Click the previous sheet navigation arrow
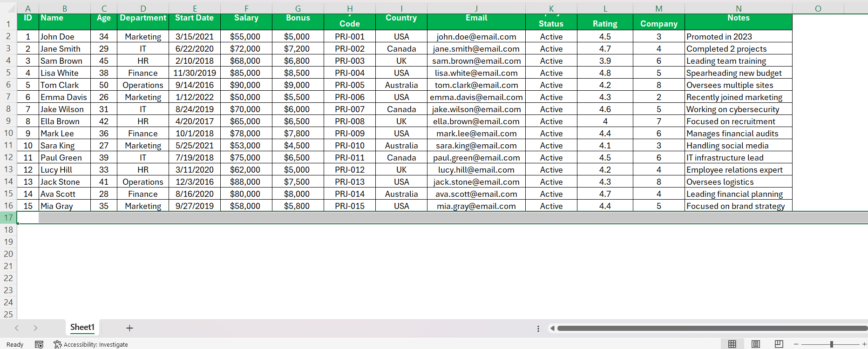This screenshot has width=868, height=349. 17,328
